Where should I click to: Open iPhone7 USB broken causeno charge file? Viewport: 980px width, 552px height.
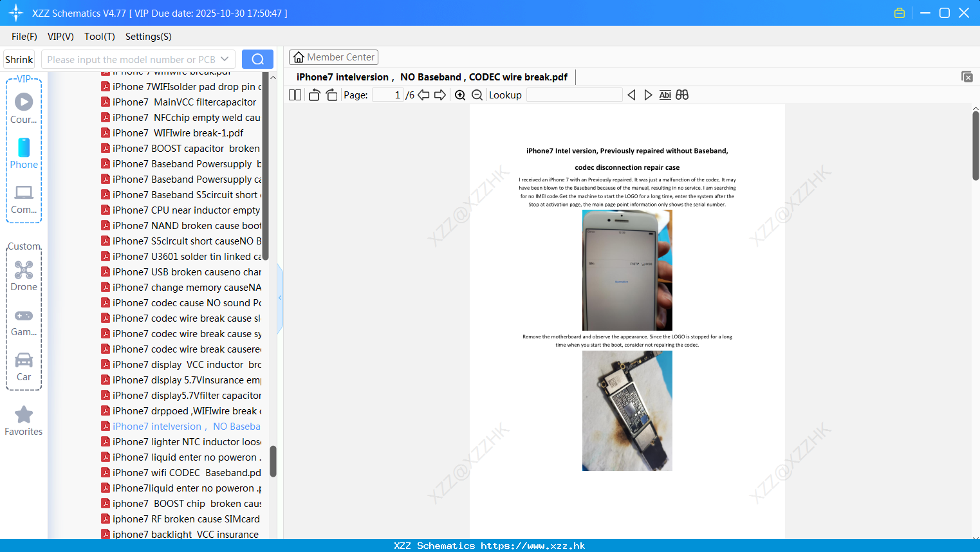[181, 272]
